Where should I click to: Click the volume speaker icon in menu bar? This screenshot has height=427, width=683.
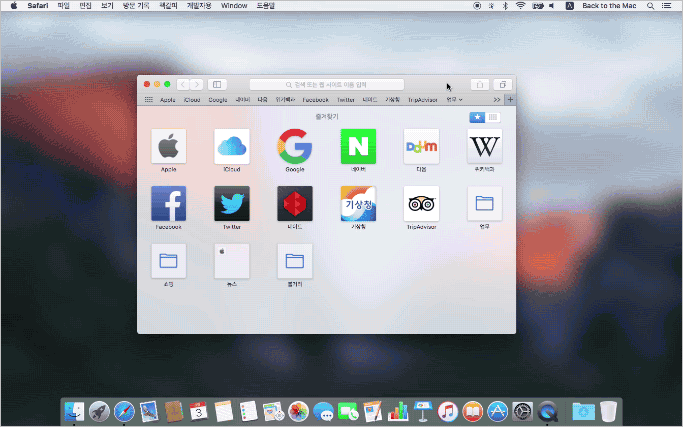551,6
